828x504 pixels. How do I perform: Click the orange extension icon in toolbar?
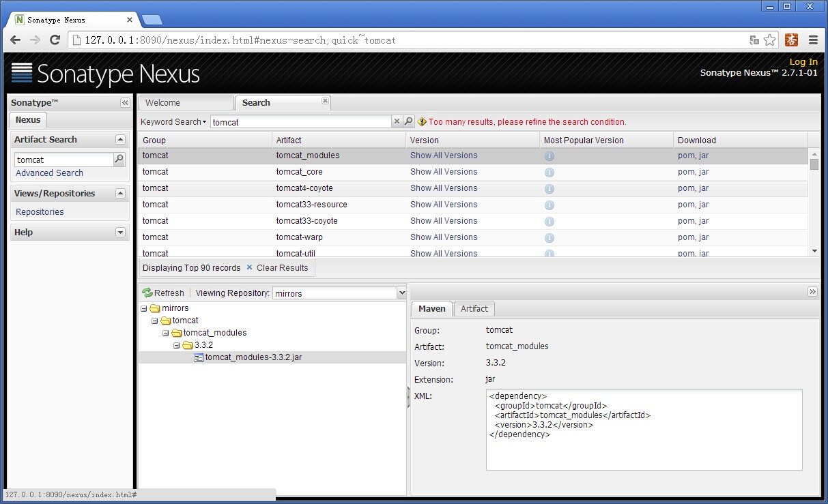point(792,40)
